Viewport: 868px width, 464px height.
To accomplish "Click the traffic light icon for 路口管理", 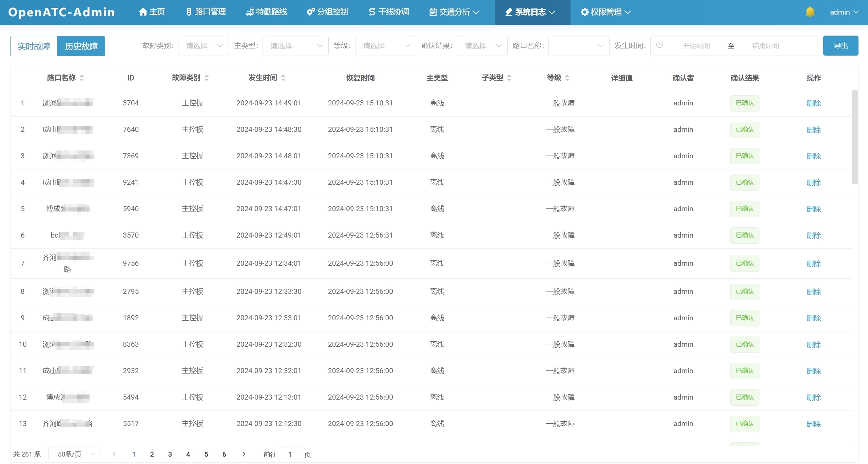I will (x=189, y=12).
